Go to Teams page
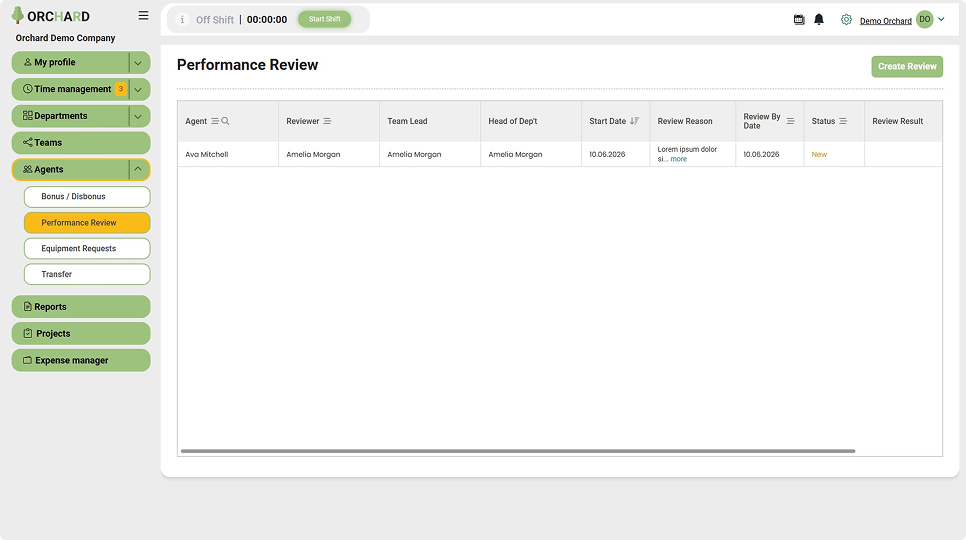Screen dimensions: 966x540 click(x=81, y=143)
